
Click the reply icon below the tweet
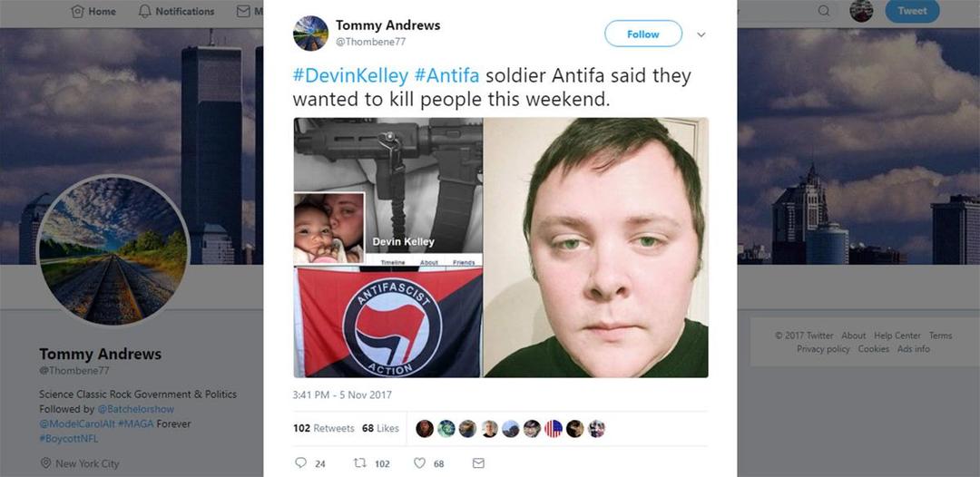[x=300, y=462]
